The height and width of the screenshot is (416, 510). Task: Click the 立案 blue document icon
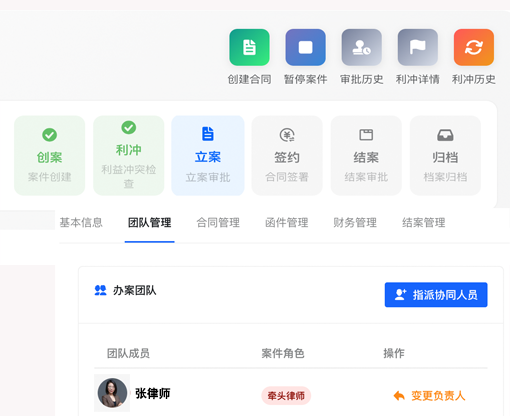click(208, 134)
